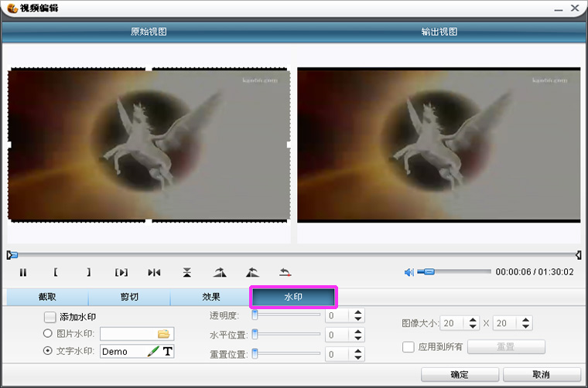Flip video horizontally with mirror icon

click(x=154, y=272)
